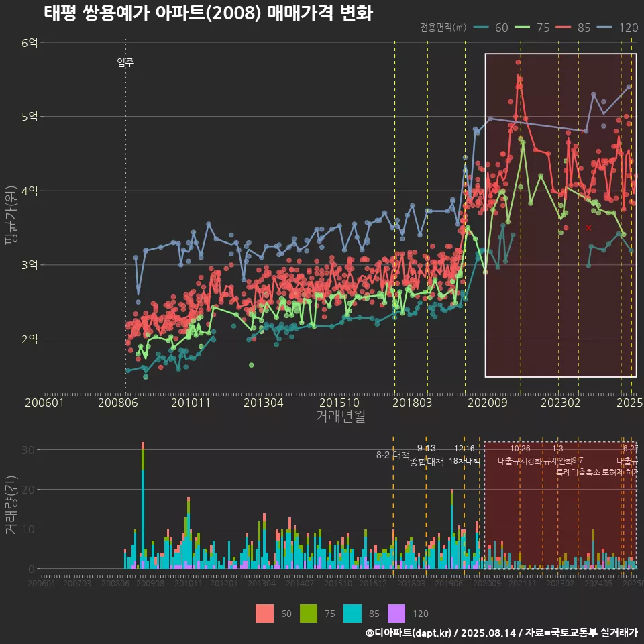Click 202405 tick on the volume chart axis

pos(598,583)
